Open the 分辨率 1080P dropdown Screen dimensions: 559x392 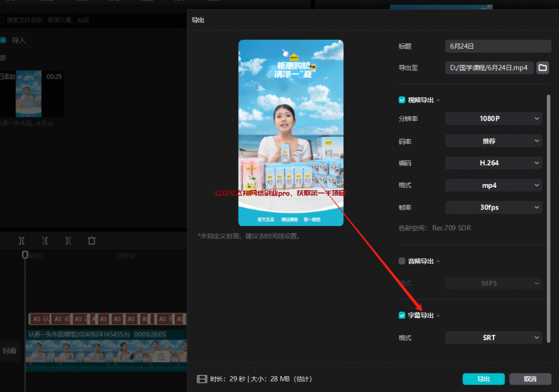pyautogui.click(x=493, y=118)
